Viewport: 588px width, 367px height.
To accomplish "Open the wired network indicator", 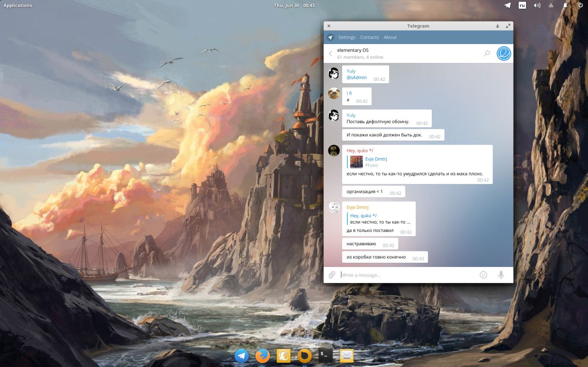I will tap(551, 6).
